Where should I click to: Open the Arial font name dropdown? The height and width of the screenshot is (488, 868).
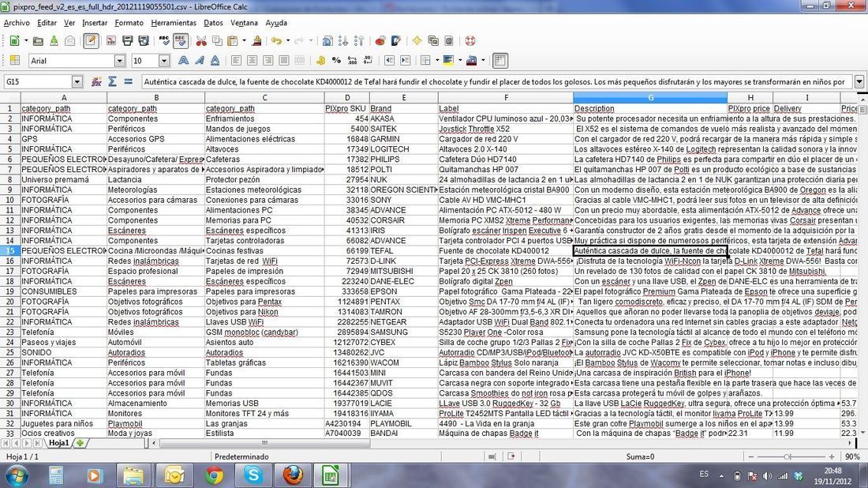coord(120,61)
